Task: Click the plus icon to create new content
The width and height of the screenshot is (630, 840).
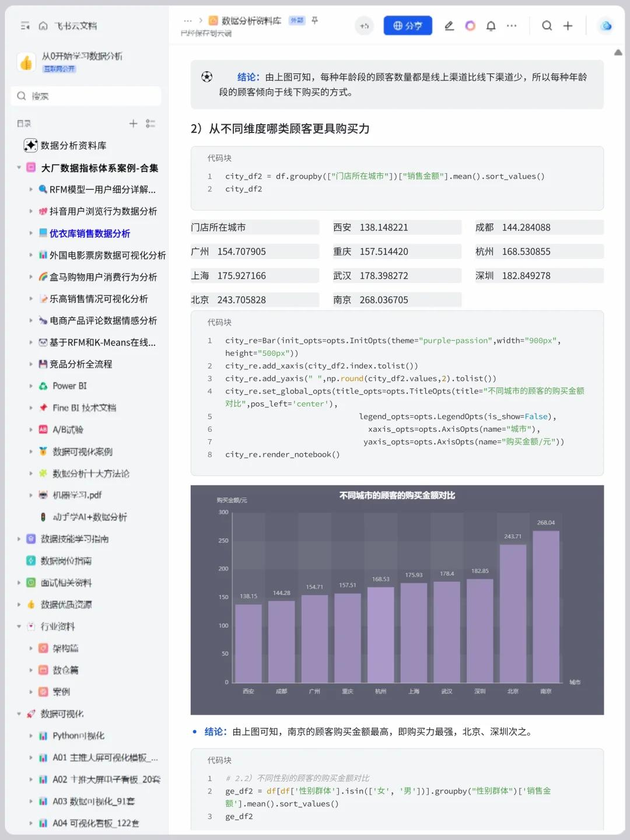Action: tap(568, 26)
